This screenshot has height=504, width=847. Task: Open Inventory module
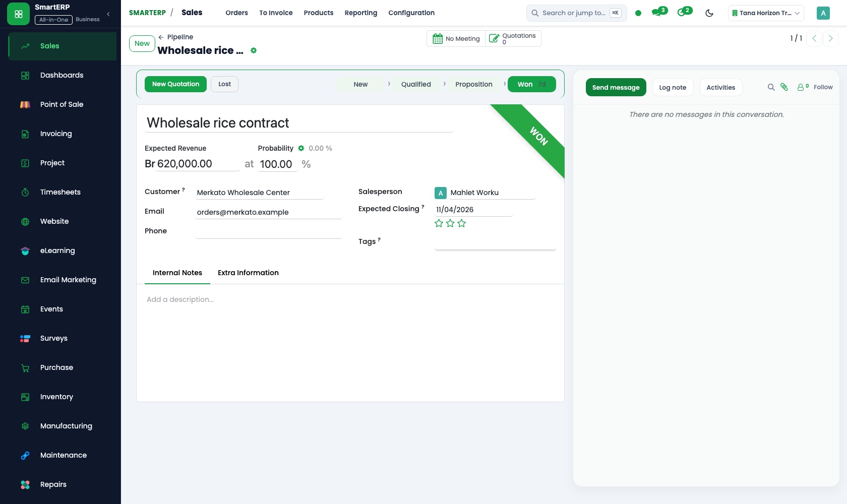pos(62,397)
